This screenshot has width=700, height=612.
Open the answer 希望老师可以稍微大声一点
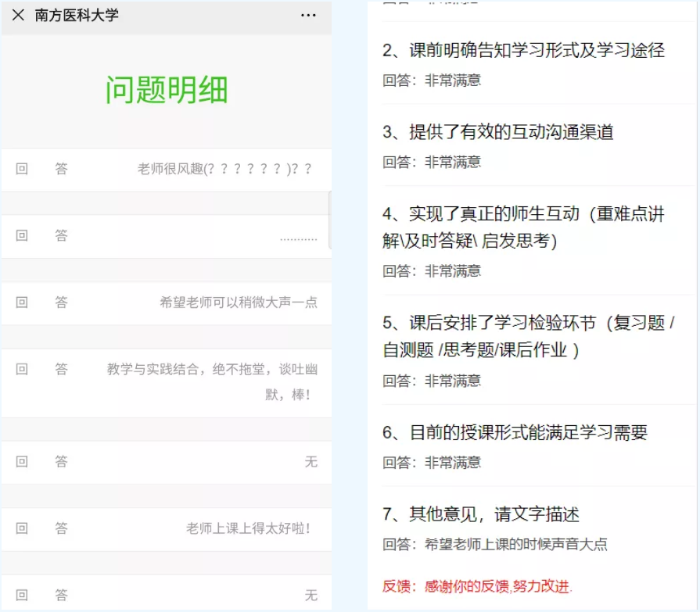(x=239, y=302)
